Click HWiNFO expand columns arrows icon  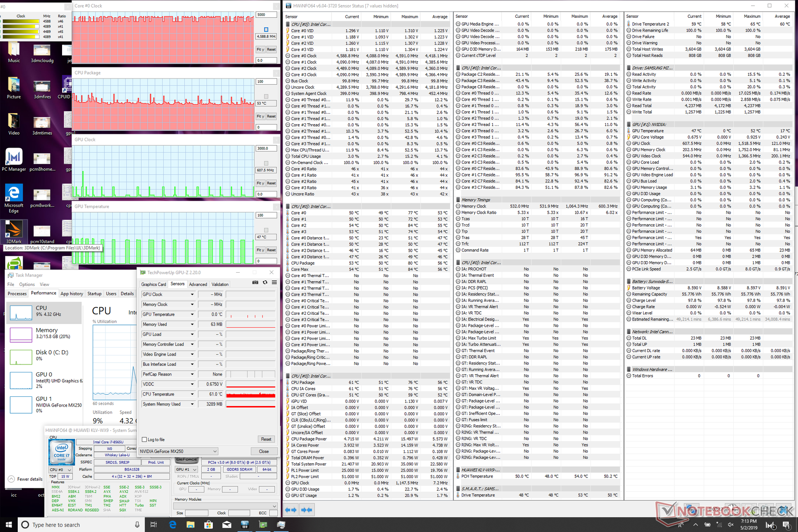(290, 510)
